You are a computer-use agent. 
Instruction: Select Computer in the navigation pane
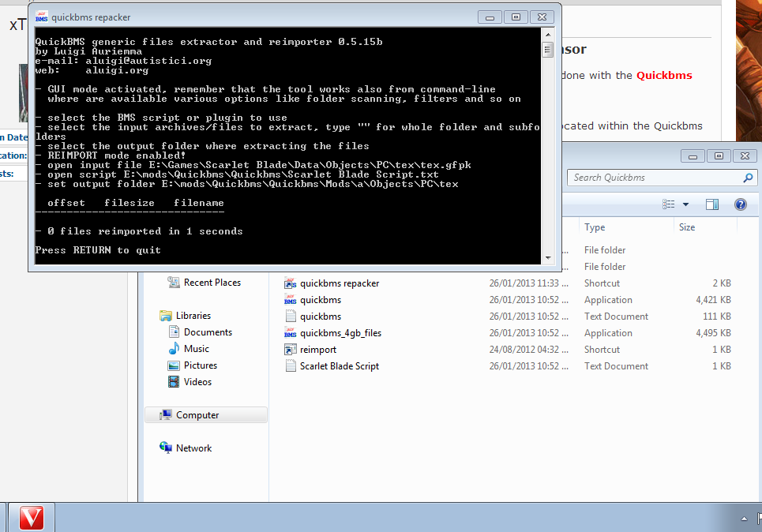[x=197, y=415]
